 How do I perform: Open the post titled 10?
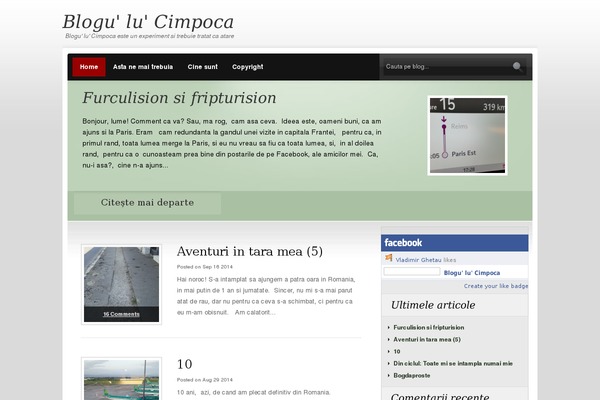pyautogui.click(x=184, y=364)
